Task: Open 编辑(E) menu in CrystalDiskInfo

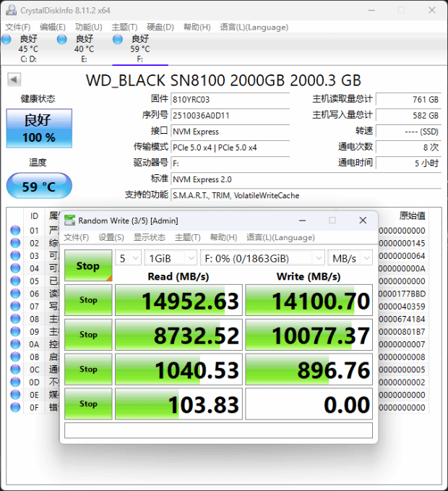Action: [x=53, y=27]
